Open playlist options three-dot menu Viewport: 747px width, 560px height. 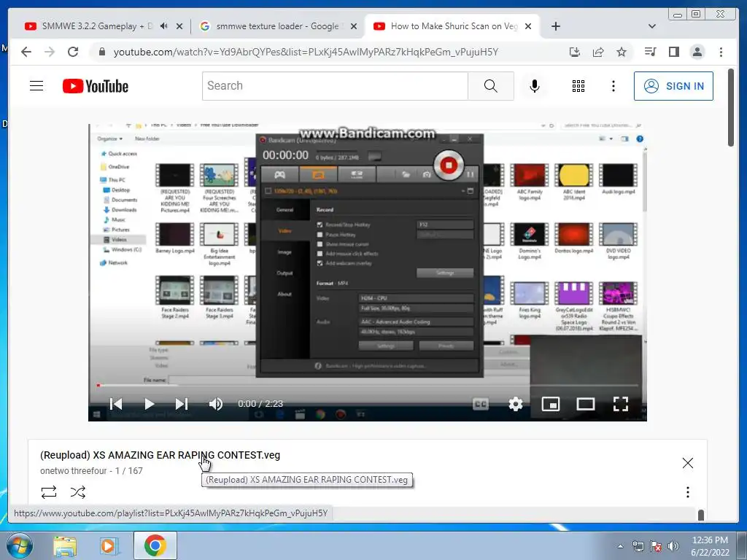[687, 492]
